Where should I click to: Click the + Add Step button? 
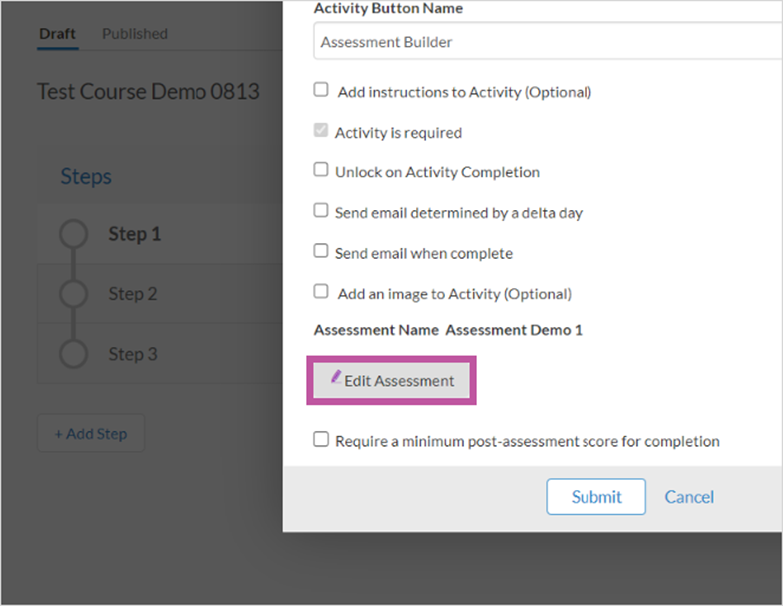[x=91, y=433]
